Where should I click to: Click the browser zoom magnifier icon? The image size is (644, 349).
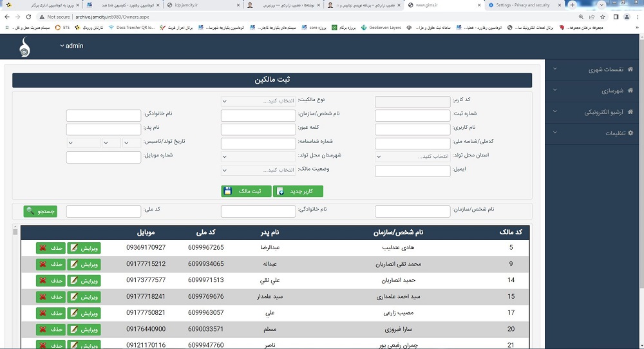[x=581, y=17]
